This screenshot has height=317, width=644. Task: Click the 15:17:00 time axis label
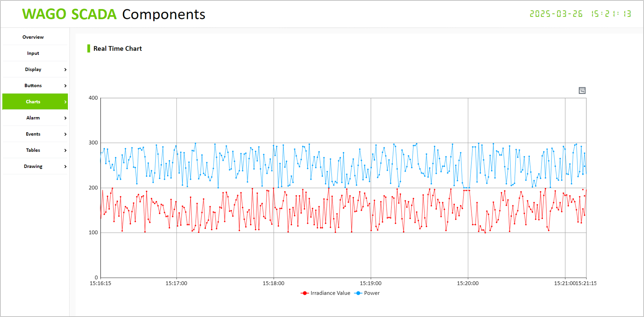176,283
